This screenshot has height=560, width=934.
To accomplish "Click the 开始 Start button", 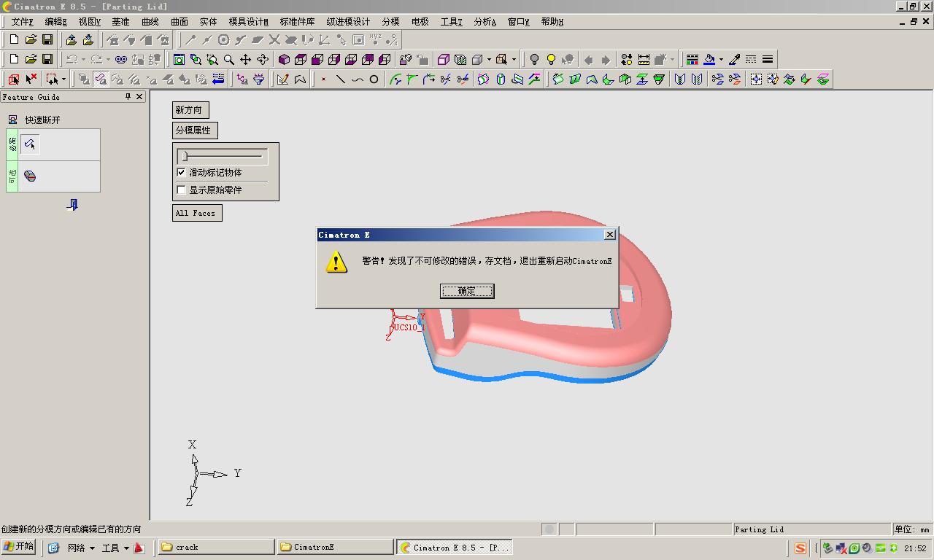I will coord(19,547).
